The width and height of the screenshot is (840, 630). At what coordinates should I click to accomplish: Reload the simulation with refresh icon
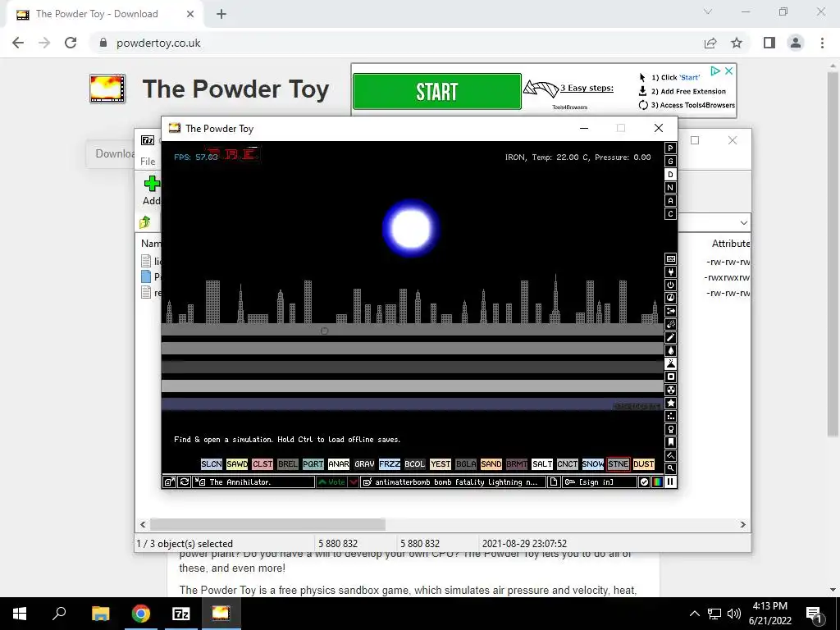185,482
